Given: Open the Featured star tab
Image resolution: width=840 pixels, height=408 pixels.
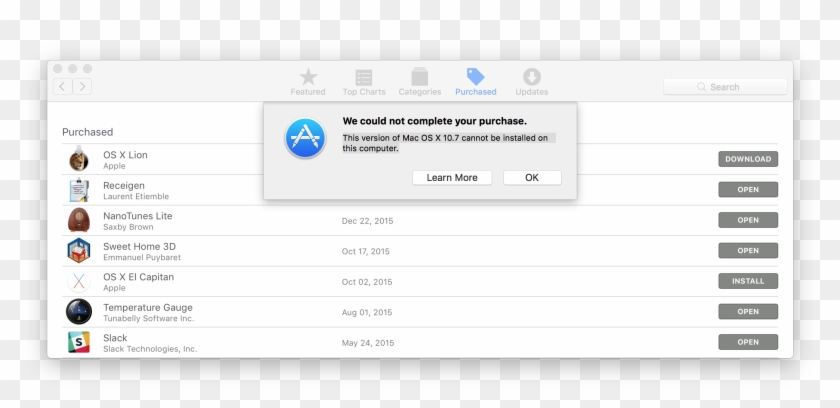Looking at the screenshot, I should point(308,81).
